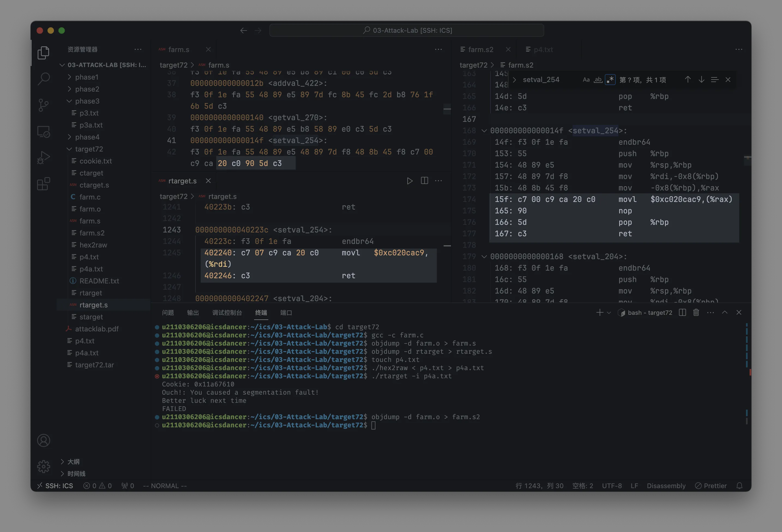
Task: Click SSH: ICS remote indicator
Action: pos(56,486)
